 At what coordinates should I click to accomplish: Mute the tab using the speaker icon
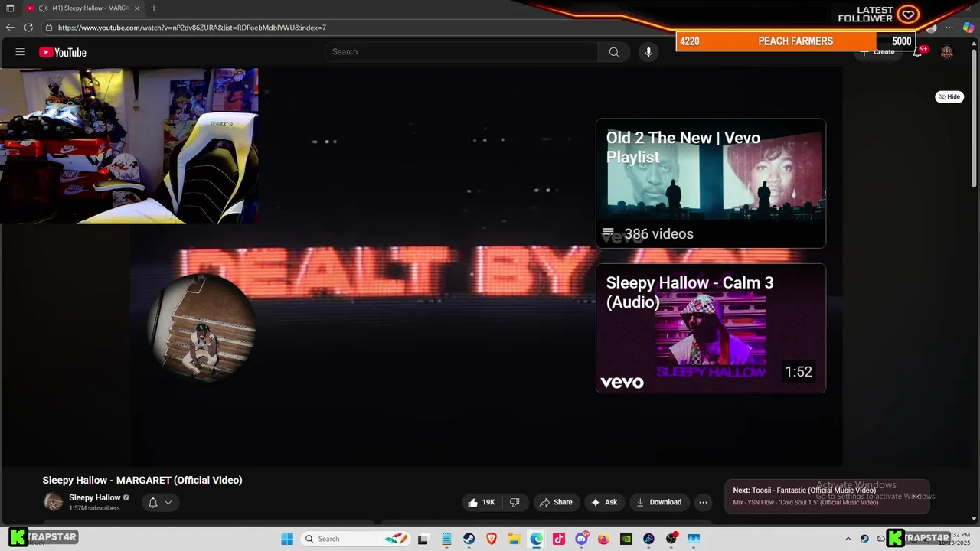(43, 8)
